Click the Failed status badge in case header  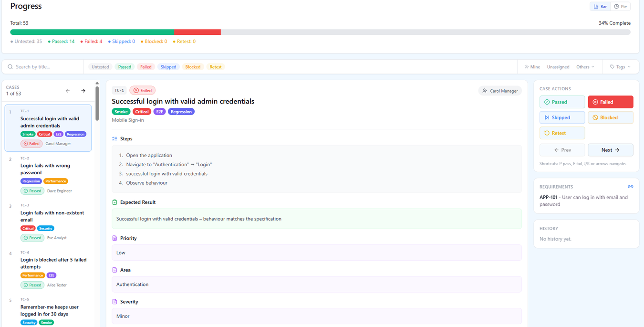coord(143,90)
